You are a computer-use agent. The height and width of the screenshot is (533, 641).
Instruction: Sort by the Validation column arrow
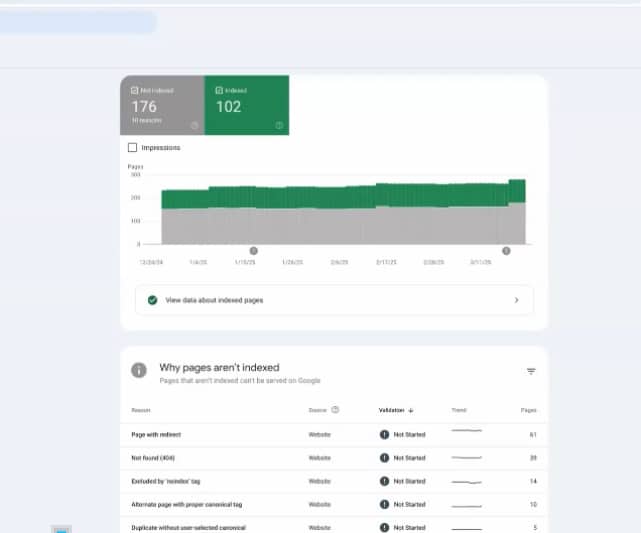click(411, 410)
